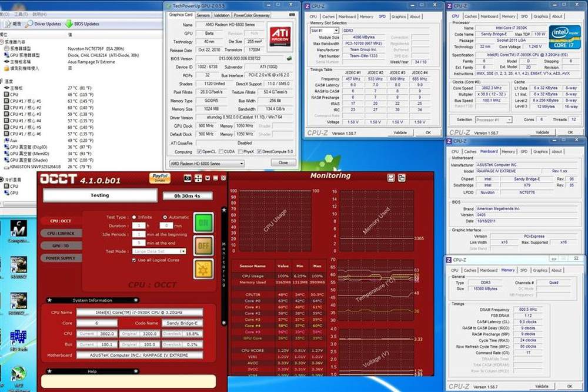Image resolution: width=588 pixels, height=392 pixels.
Task: Open the Test Mode Large Data Set dropdown
Action: click(x=183, y=251)
